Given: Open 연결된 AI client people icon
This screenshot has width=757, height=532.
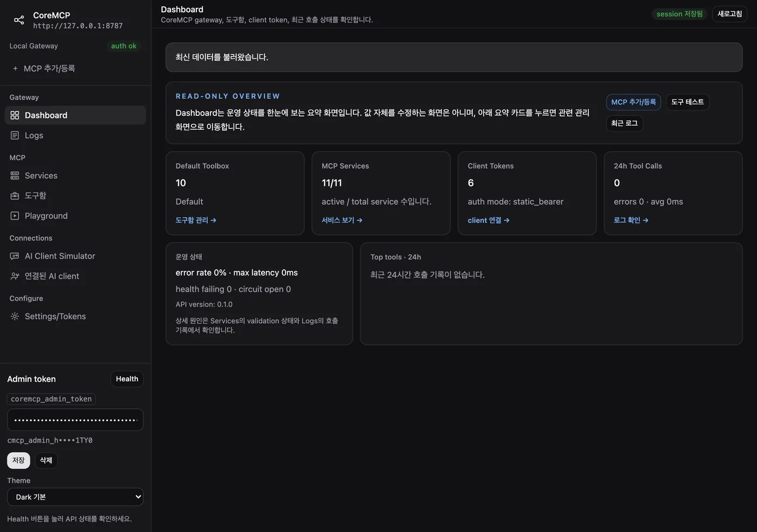Looking at the screenshot, I should [x=15, y=276].
